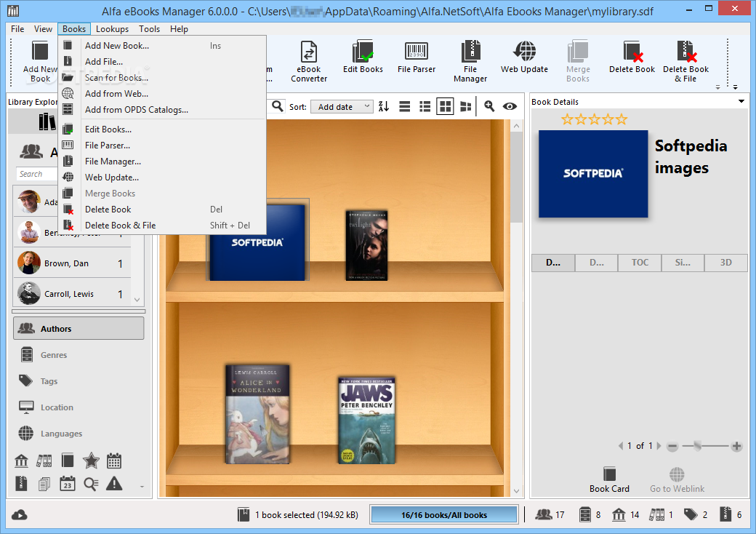756x534 pixels.
Task: Click the cloud icon in status bar
Action: click(x=20, y=514)
